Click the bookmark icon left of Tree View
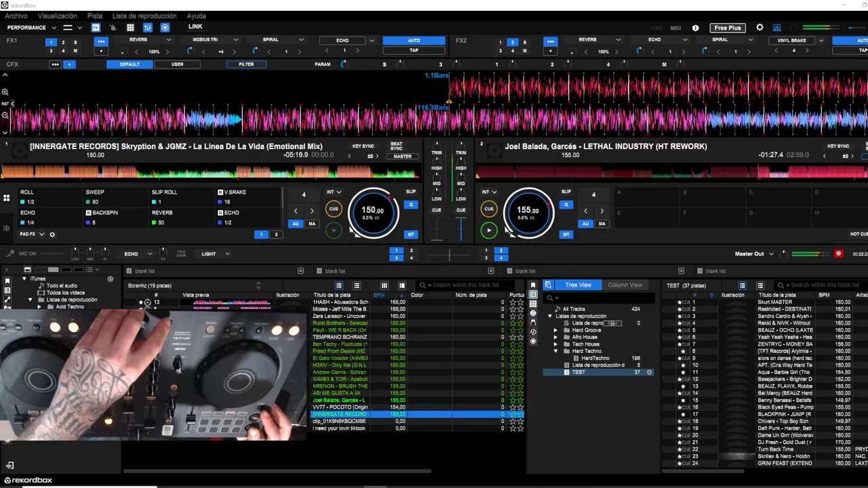Image resolution: width=868 pixels, height=488 pixels. (x=533, y=285)
